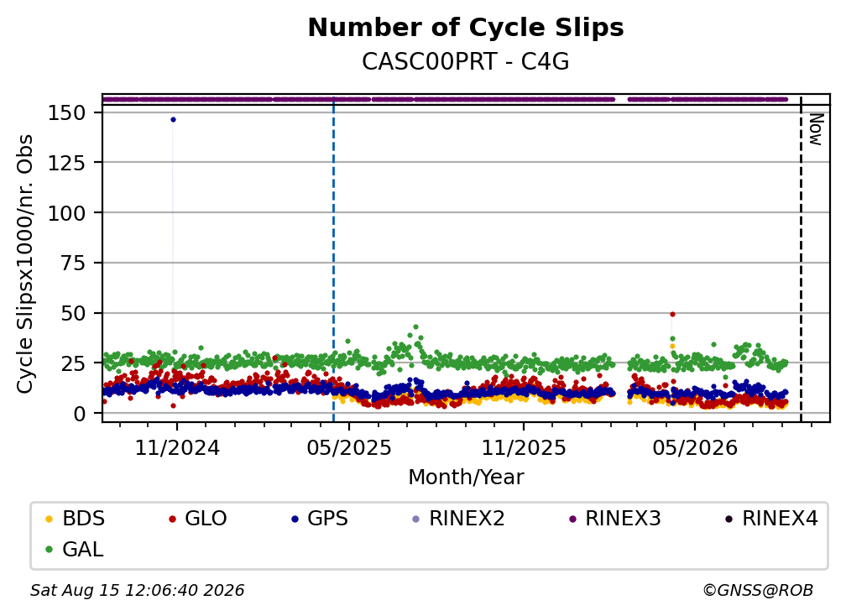The height and width of the screenshot is (616, 846).
Task: Click the GPS blue legend marker
Action: click(x=295, y=519)
